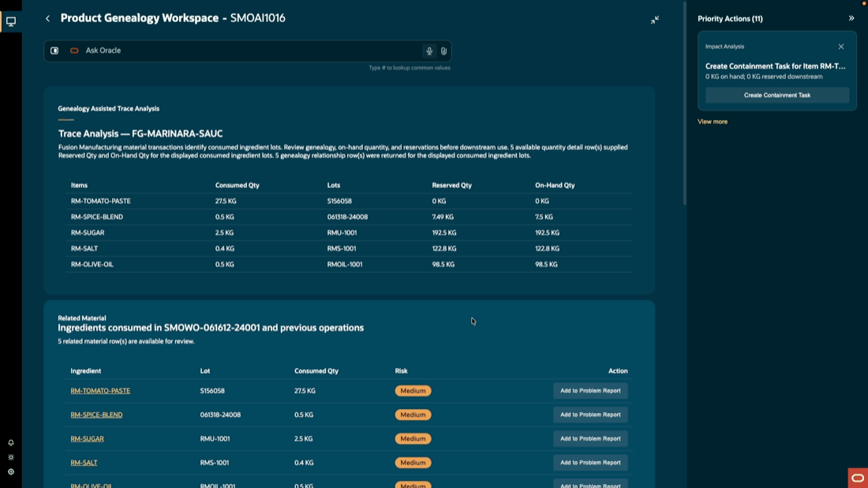Open the red Oracle assistant icon
The width and height of the screenshot is (868, 488).
click(x=858, y=478)
